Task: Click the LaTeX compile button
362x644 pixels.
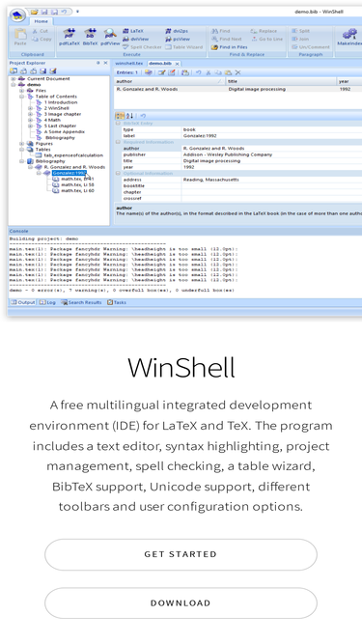Action: point(133,31)
